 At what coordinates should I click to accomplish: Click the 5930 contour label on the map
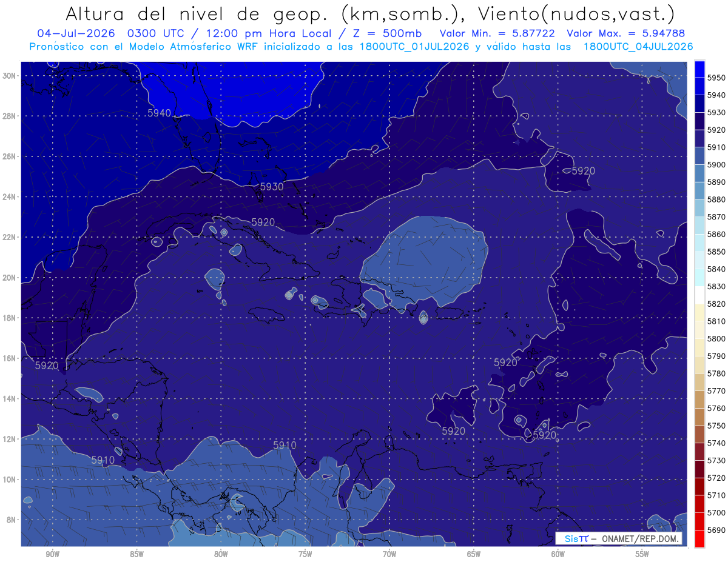[x=272, y=187]
